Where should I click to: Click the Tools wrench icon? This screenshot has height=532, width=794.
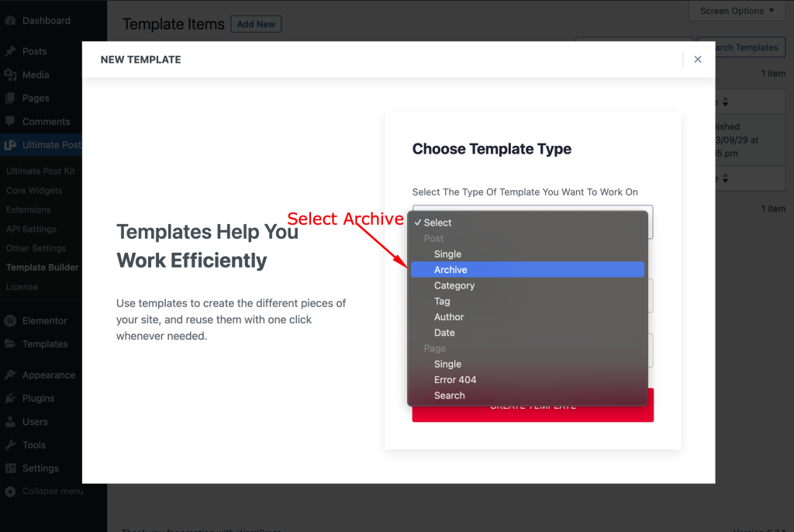(x=10, y=445)
